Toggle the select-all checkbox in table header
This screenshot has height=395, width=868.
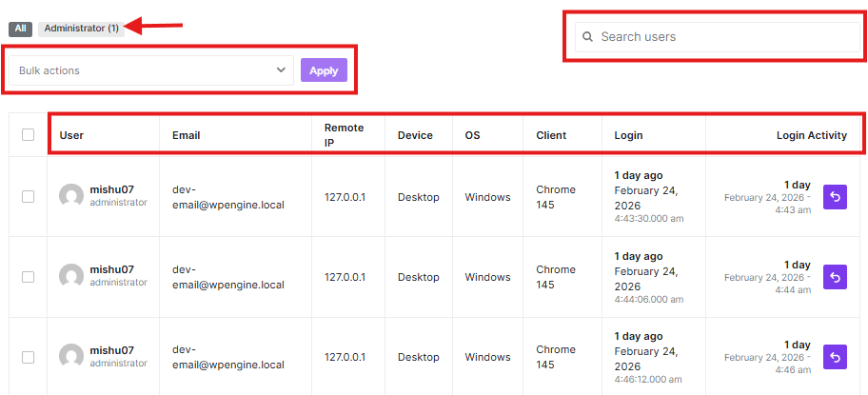pyautogui.click(x=28, y=135)
